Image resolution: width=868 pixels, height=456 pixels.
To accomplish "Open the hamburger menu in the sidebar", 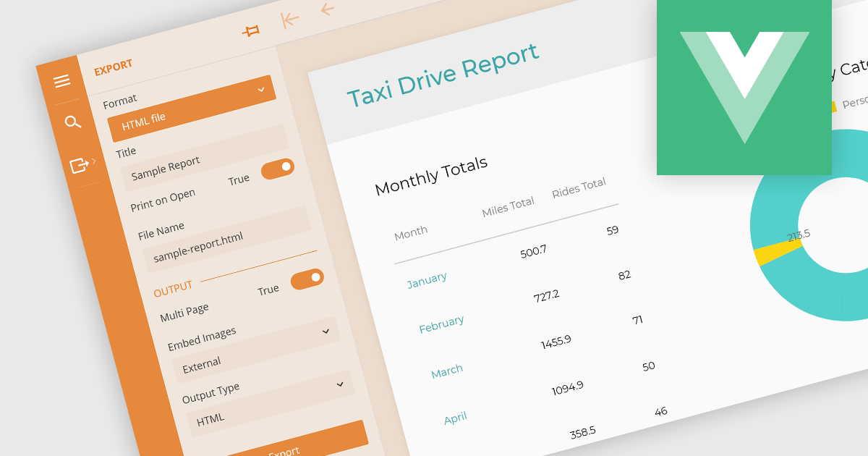I will (x=62, y=81).
